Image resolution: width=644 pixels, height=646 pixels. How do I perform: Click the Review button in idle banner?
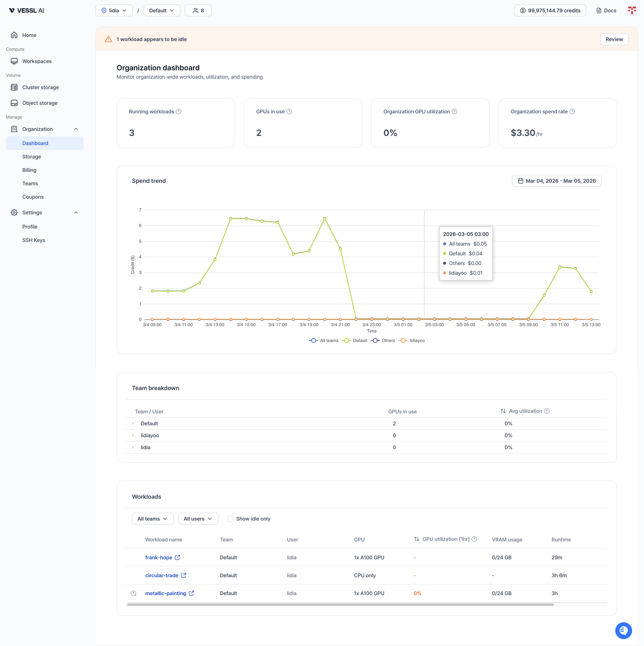(x=614, y=39)
